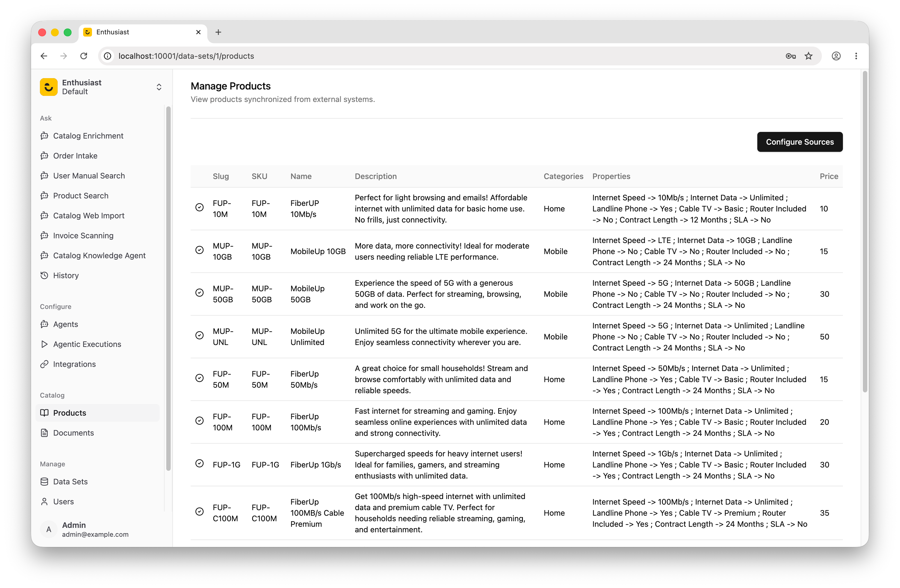Close the Enthusiast browser tab
900x588 pixels.
pyautogui.click(x=198, y=32)
